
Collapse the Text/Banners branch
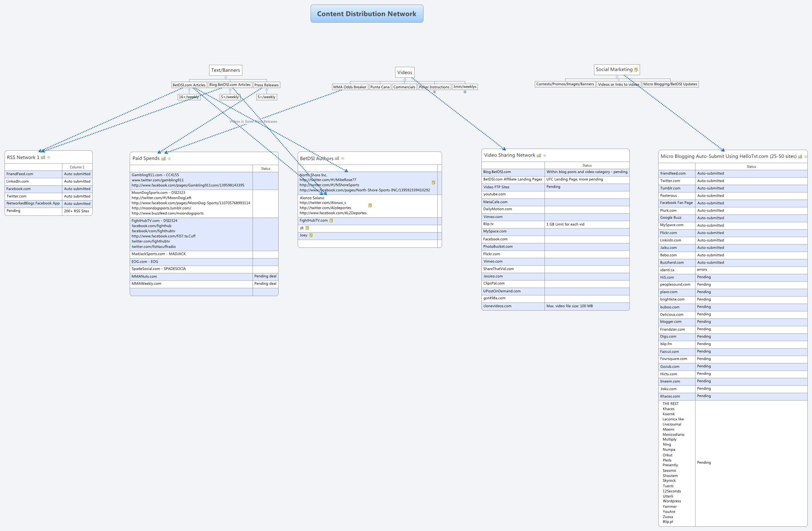coord(225,77)
